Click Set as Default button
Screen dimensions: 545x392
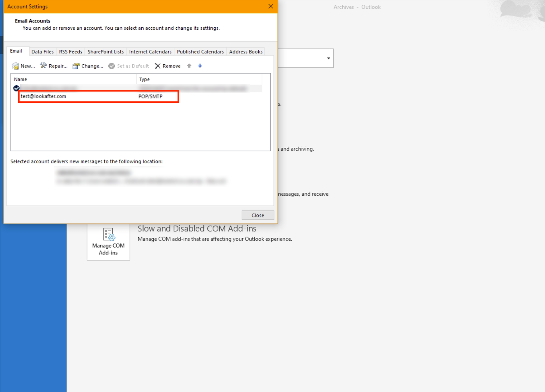coord(129,66)
